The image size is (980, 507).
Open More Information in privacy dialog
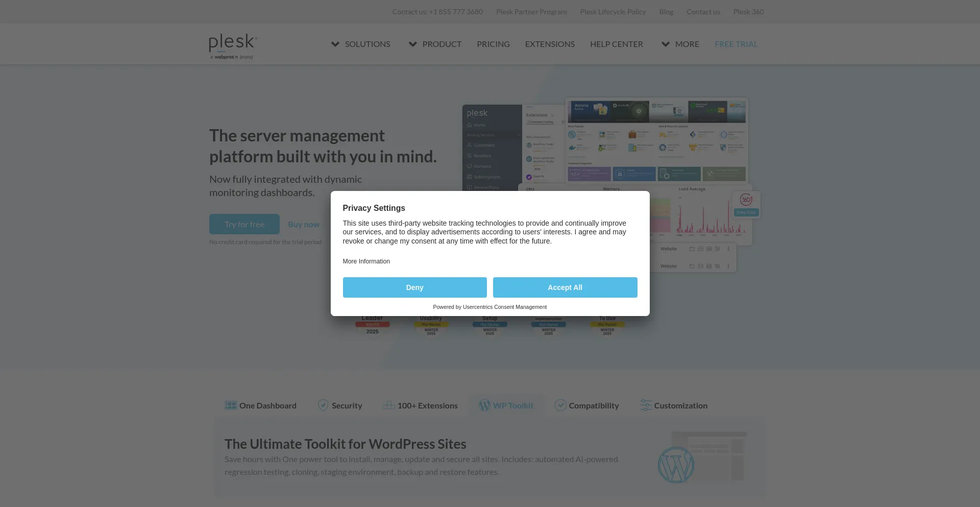click(x=366, y=261)
